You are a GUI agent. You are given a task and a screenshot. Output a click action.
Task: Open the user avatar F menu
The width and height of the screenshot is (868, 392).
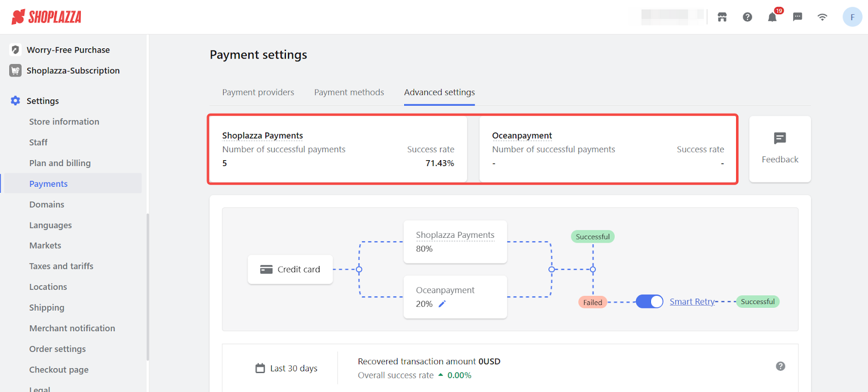coord(852,17)
